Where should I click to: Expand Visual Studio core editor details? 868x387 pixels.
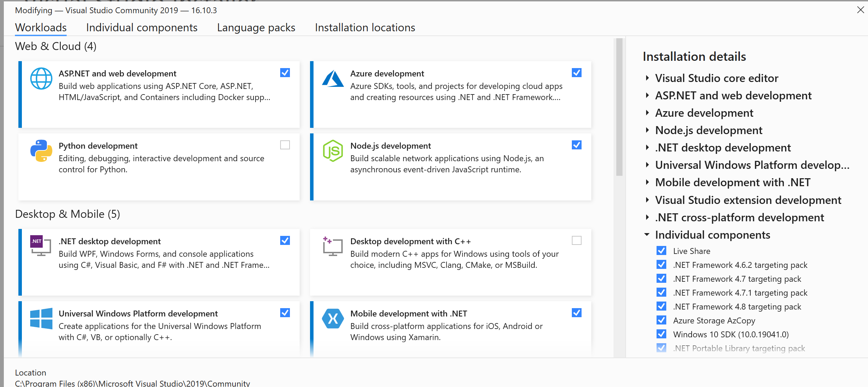click(x=647, y=78)
